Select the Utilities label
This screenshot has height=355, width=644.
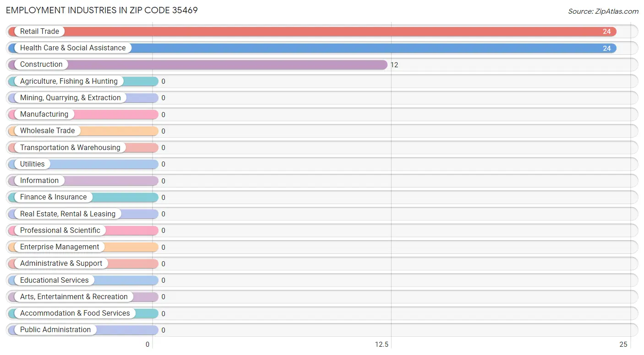pyautogui.click(x=33, y=164)
